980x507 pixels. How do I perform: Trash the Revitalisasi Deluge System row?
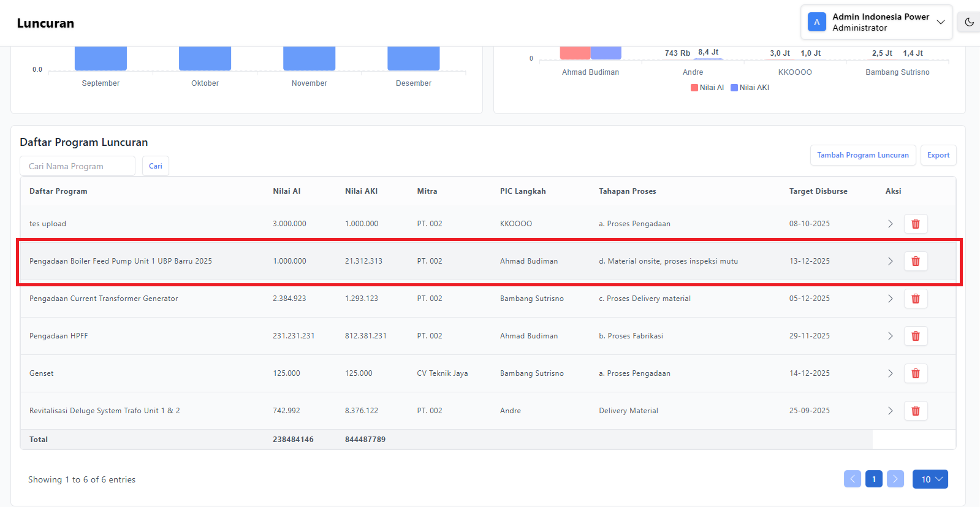point(915,411)
